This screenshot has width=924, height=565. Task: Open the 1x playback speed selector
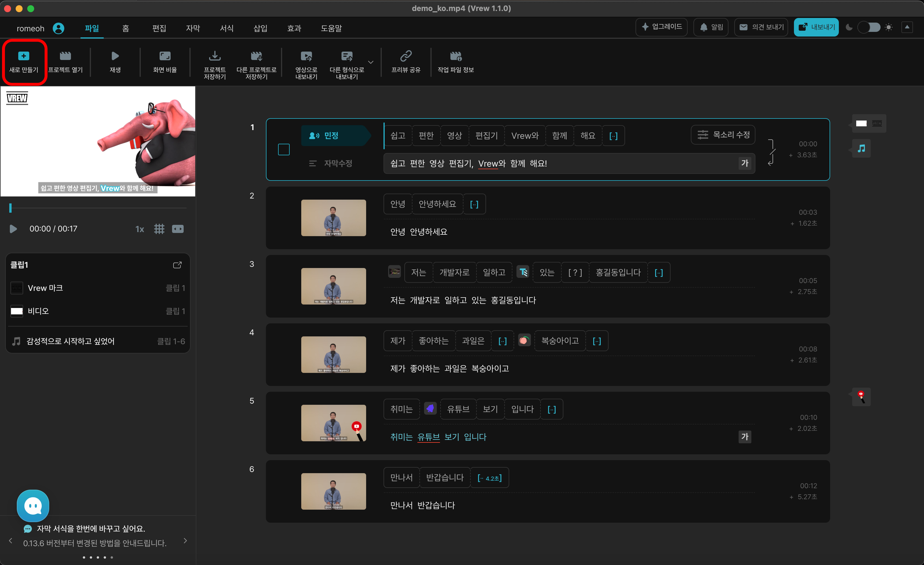tap(140, 229)
